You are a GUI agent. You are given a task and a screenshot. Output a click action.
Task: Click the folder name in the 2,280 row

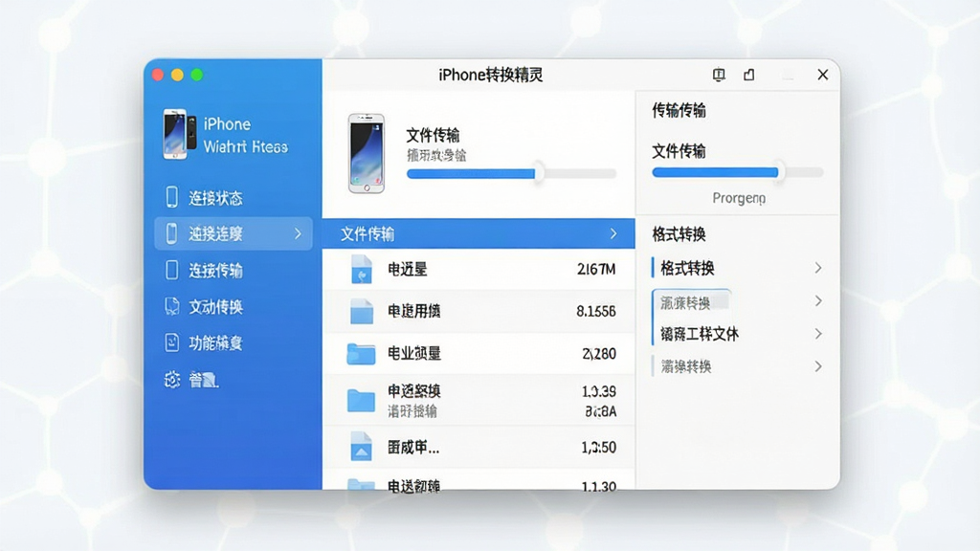click(x=414, y=354)
